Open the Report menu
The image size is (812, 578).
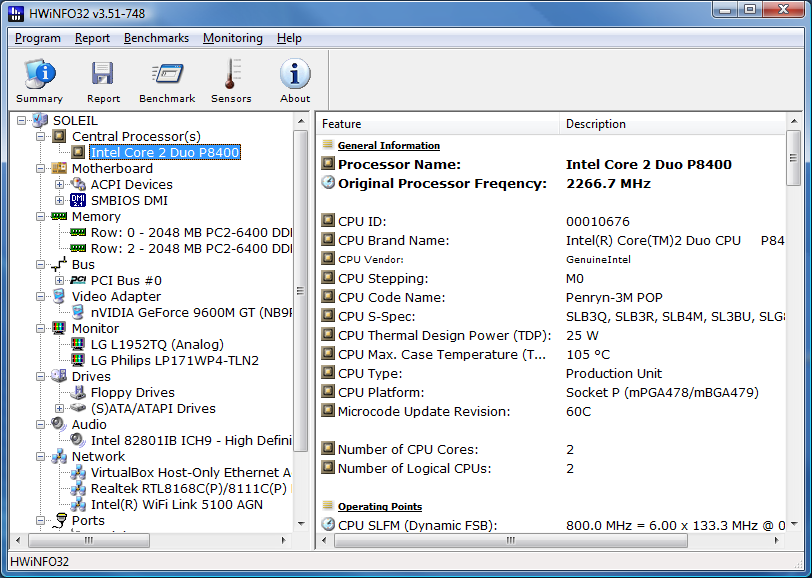[x=92, y=38]
